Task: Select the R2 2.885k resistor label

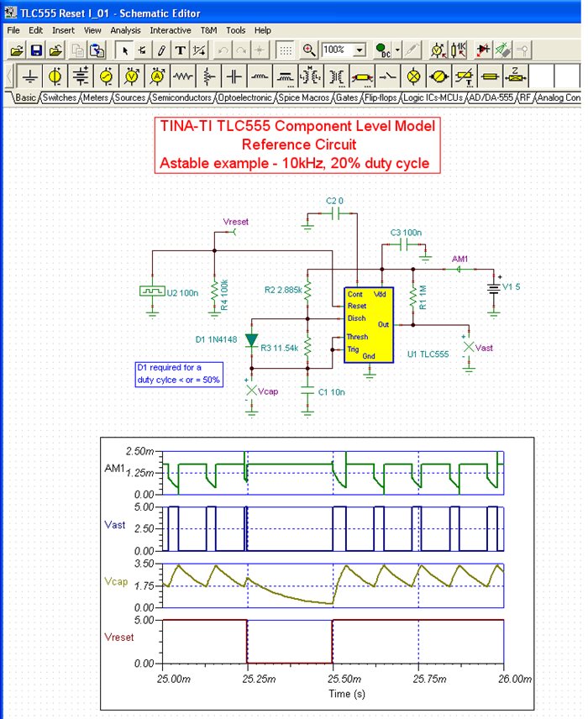Action: coord(283,290)
